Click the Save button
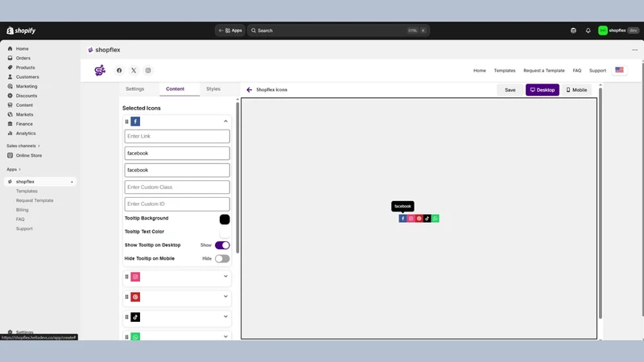The width and height of the screenshot is (644, 362). click(x=510, y=90)
